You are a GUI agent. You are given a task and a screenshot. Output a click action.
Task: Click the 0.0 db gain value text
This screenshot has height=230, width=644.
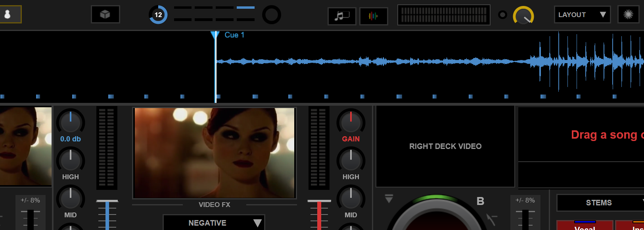tap(71, 139)
